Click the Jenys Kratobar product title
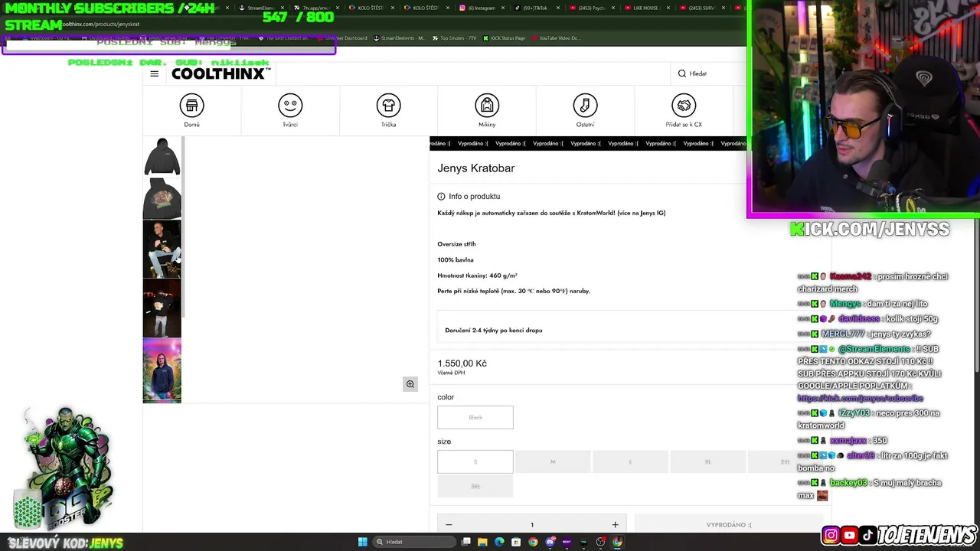This screenshot has width=980, height=551. 475,168
